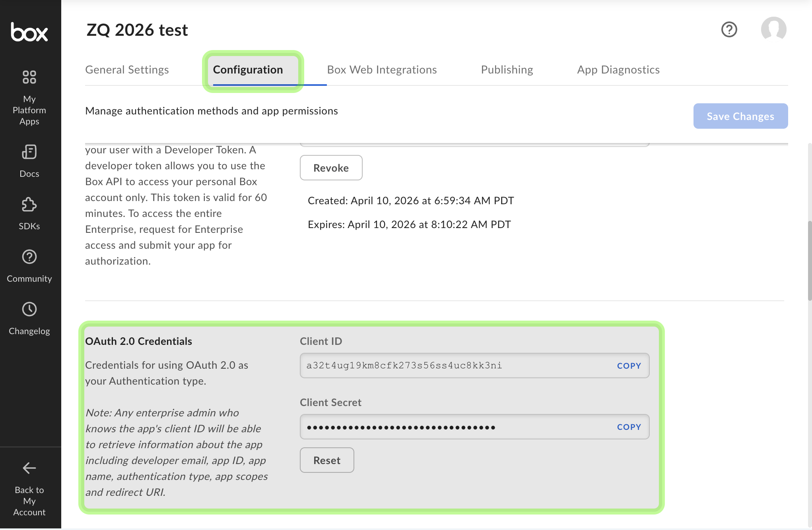Copy the Client Secret value
Image resolution: width=812 pixels, height=530 pixels.
[629, 427]
